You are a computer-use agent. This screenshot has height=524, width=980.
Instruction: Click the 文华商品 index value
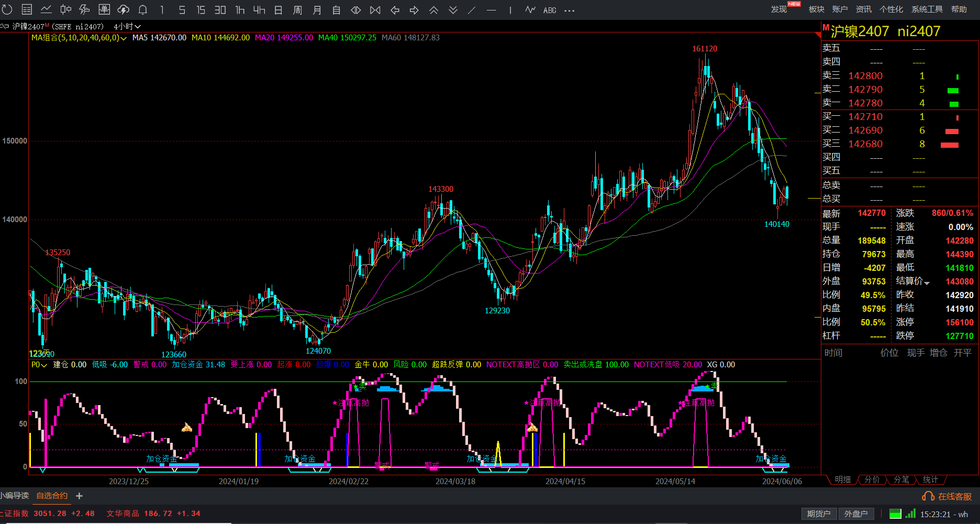tap(158, 514)
